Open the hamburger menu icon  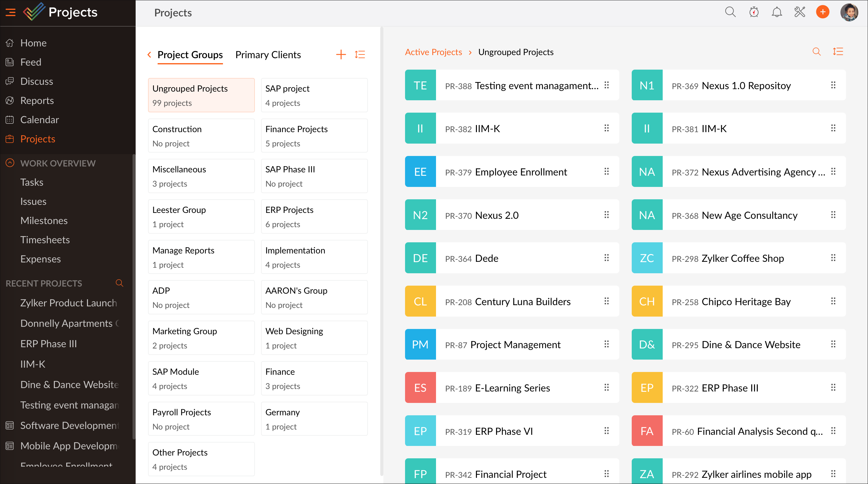coord(11,12)
